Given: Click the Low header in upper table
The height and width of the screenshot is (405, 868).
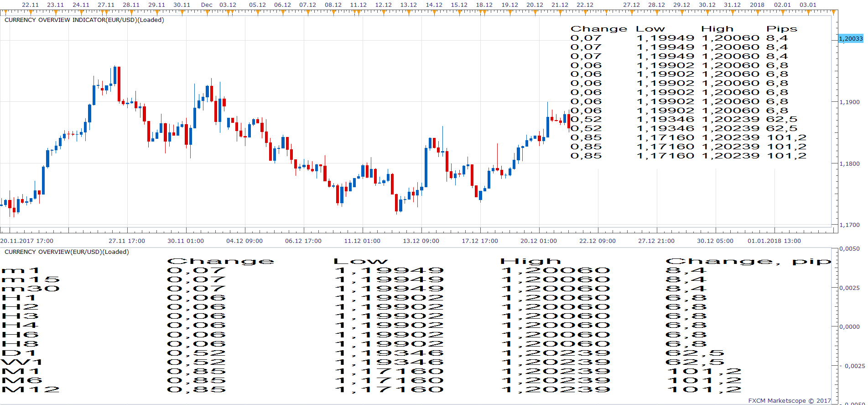Looking at the screenshot, I should point(650,29).
